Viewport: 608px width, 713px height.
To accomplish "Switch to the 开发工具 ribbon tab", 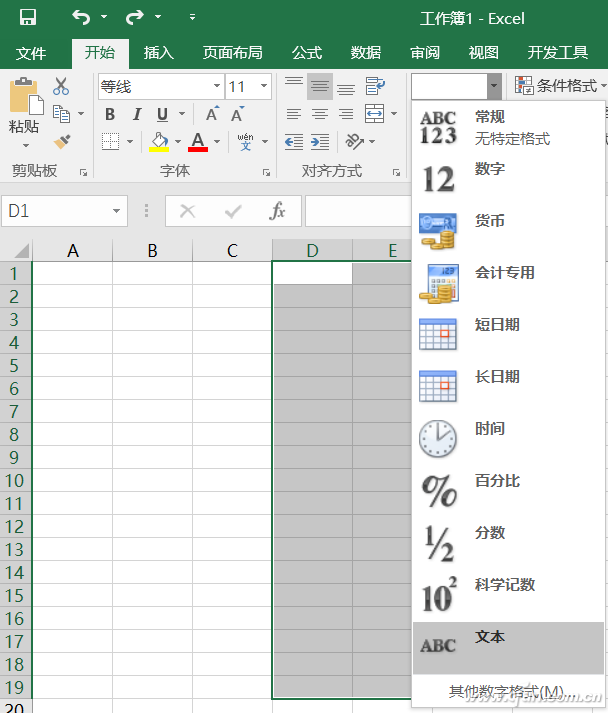I will coord(558,53).
